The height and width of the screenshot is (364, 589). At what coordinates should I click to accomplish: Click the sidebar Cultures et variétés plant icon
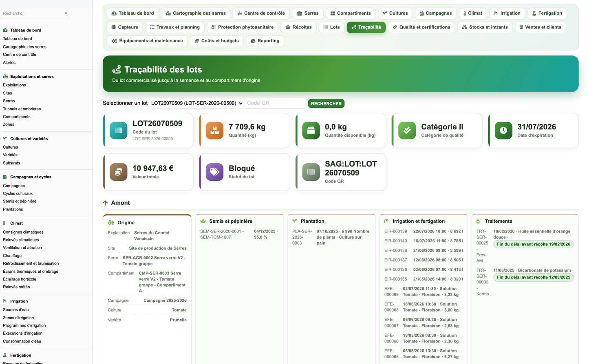[x=5, y=139]
